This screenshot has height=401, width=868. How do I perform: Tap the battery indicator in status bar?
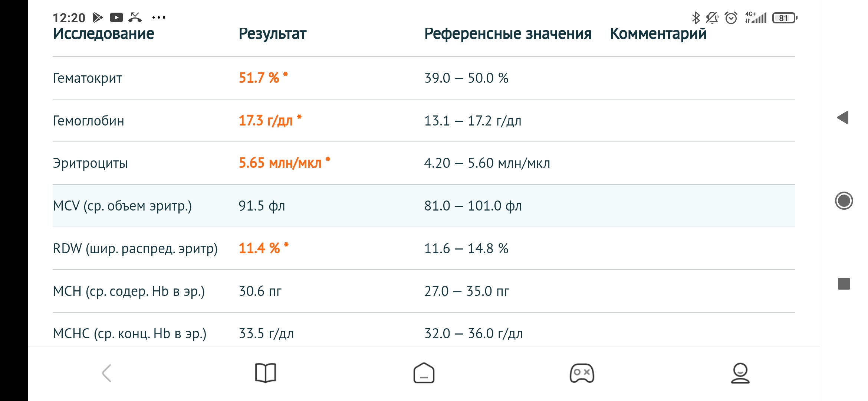[x=785, y=18]
